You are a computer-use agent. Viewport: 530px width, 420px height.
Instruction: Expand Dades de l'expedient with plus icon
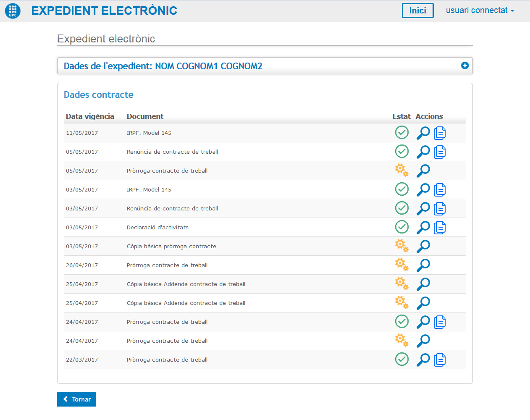tap(464, 66)
